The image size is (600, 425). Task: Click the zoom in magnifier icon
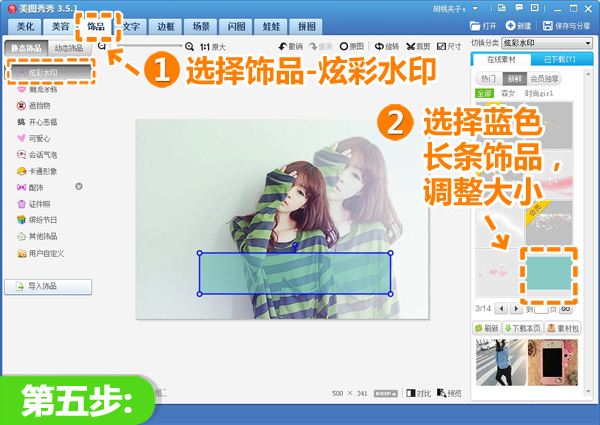click(189, 47)
